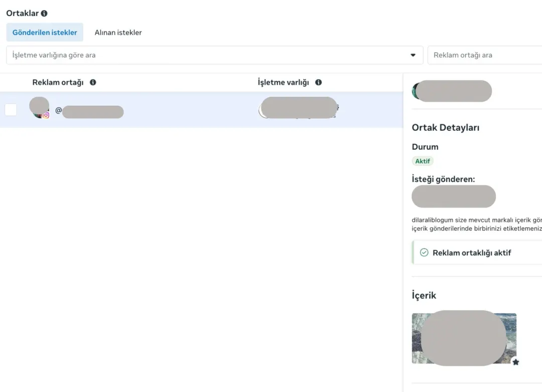The height and width of the screenshot is (392, 542).
Task: Click green checkmark icon by Reklam ortaklığı aktif
Action: (424, 253)
